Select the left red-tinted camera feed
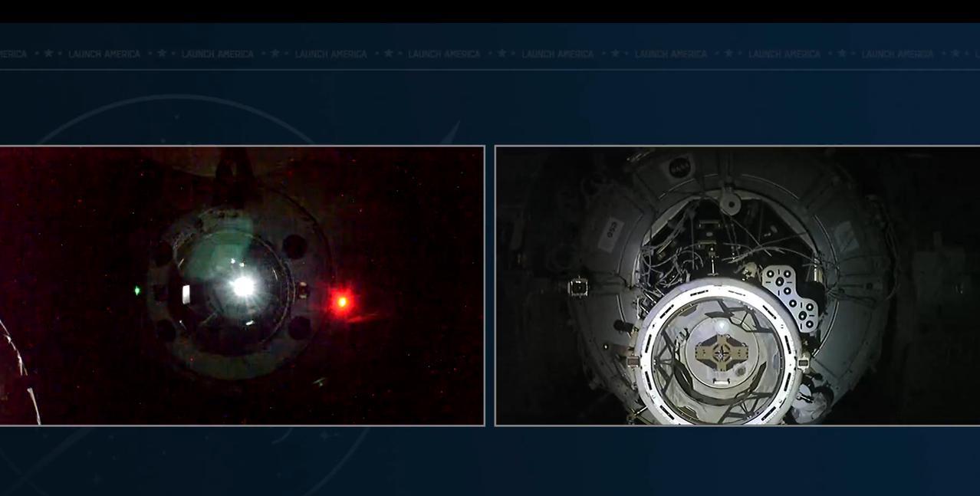980x496 pixels. point(242,285)
